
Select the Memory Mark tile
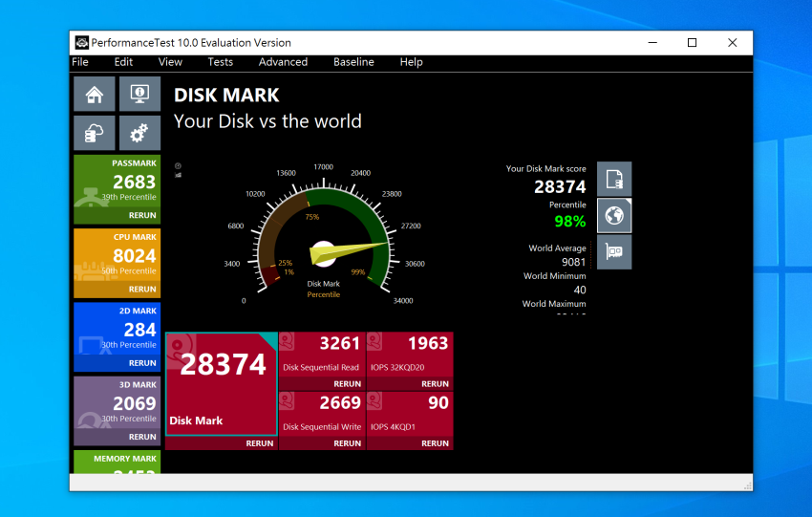coord(118,463)
